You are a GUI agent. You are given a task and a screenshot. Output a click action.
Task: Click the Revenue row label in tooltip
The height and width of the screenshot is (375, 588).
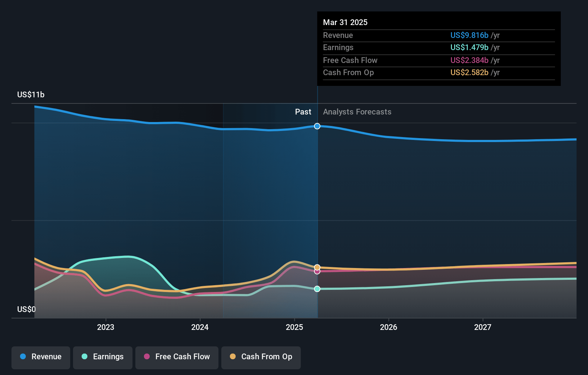(x=338, y=35)
